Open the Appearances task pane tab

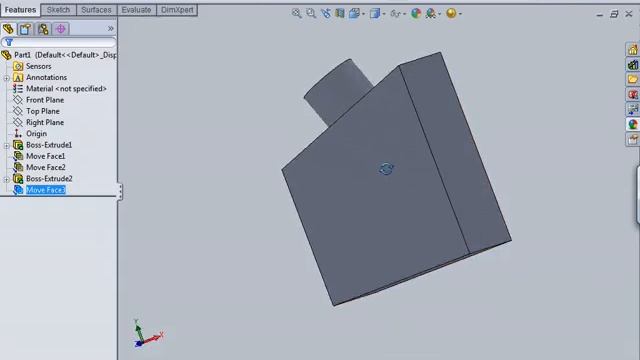point(633,124)
